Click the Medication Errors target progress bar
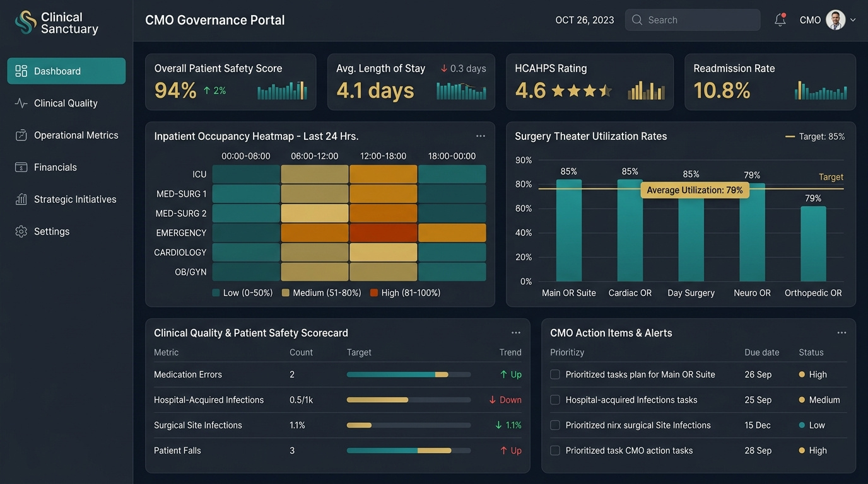Image resolution: width=868 pixels, height=484 pixels. pos(409,374)
